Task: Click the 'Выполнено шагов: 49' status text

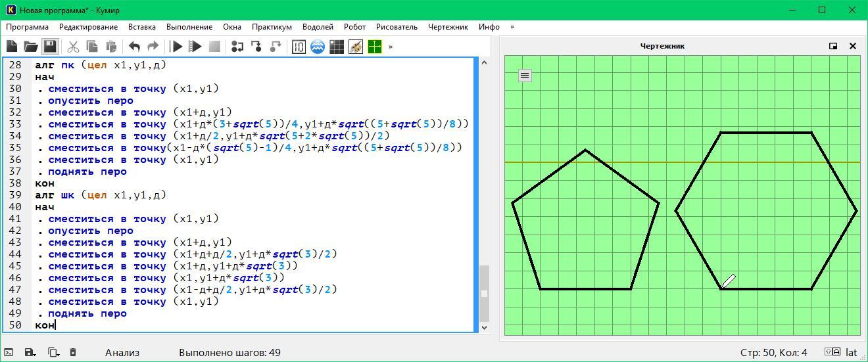Action: tap(229, 353)
